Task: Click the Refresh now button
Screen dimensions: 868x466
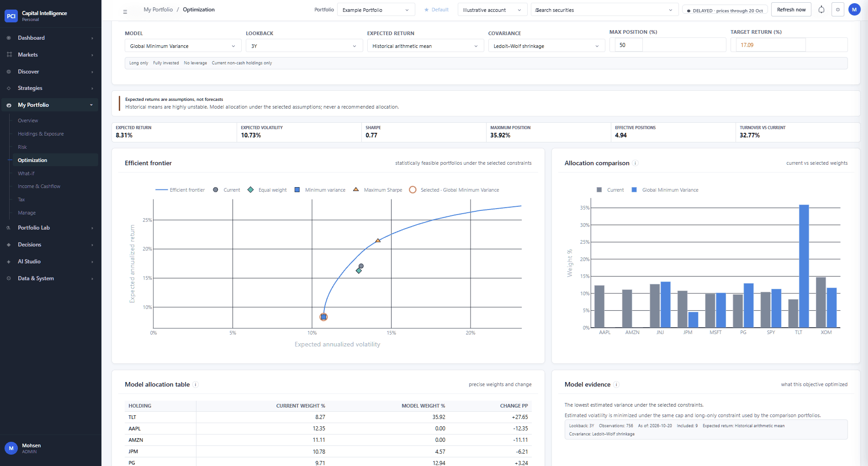Action: (791, 10)
